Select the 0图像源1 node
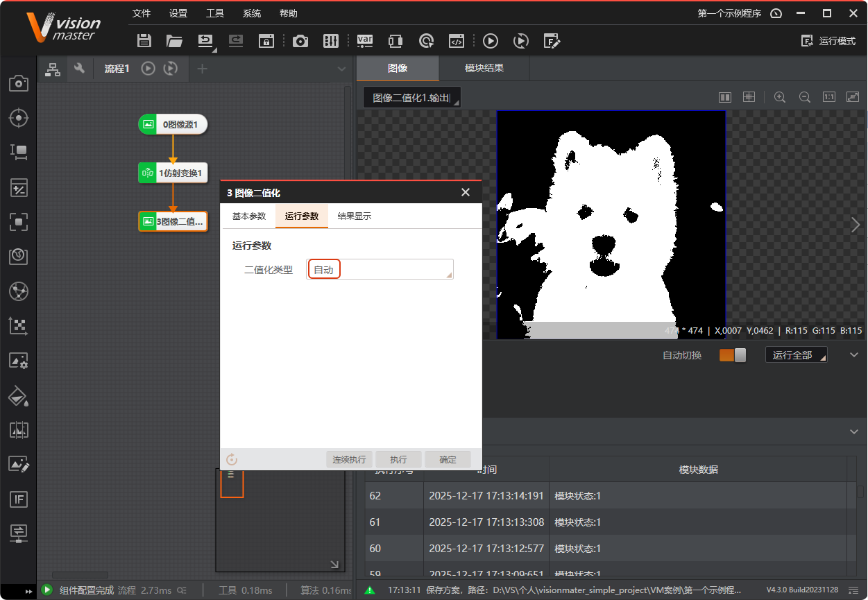The image size is (868, 600). tap(173, 125)
